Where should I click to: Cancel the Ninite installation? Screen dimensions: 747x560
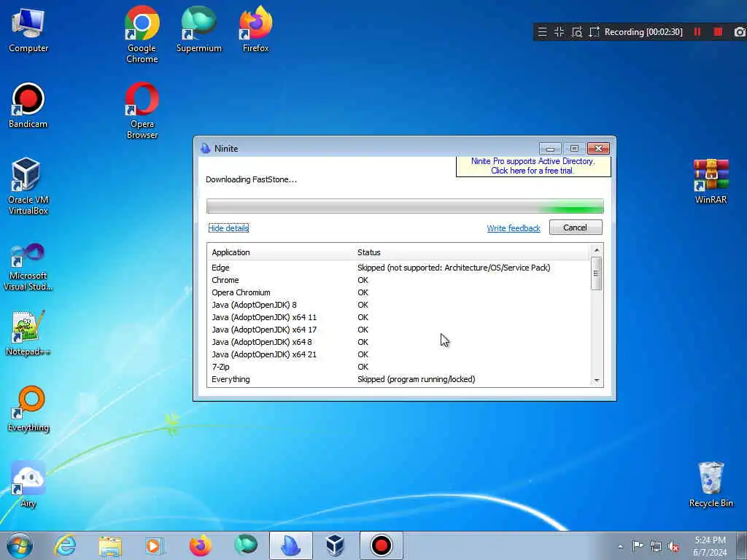click(x=576, y=227)
